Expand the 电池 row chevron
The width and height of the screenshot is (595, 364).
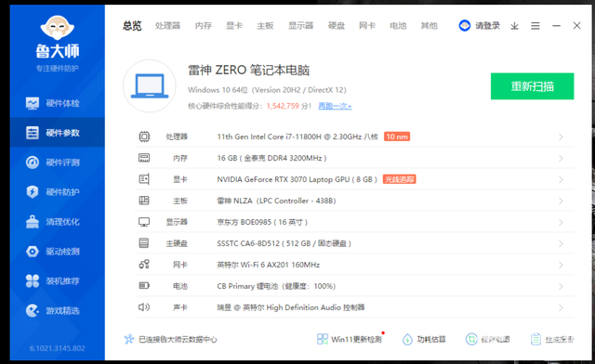561,286
